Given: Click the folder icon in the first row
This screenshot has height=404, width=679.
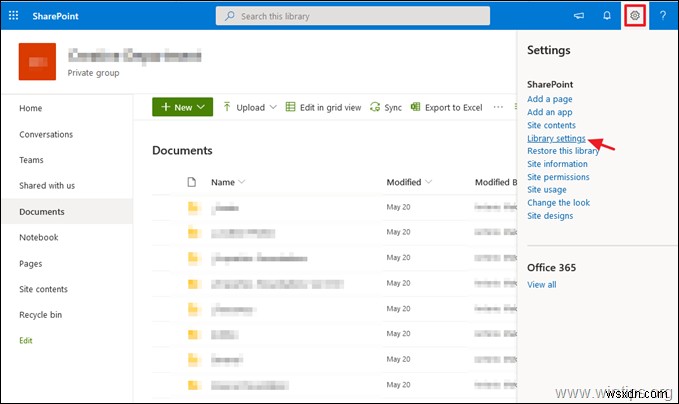Looking at the screenshot, I should coord(193,207).
